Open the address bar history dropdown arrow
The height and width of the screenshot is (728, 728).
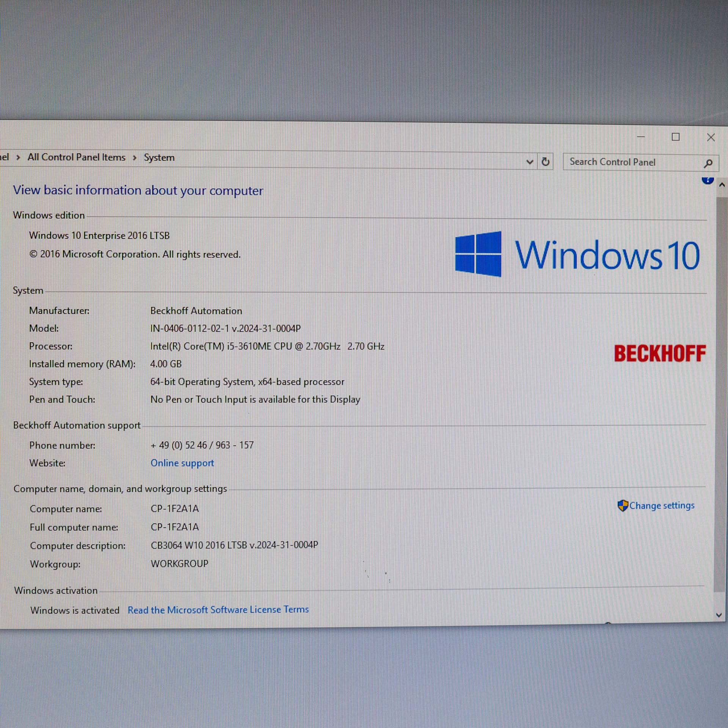tap(530, 162)
